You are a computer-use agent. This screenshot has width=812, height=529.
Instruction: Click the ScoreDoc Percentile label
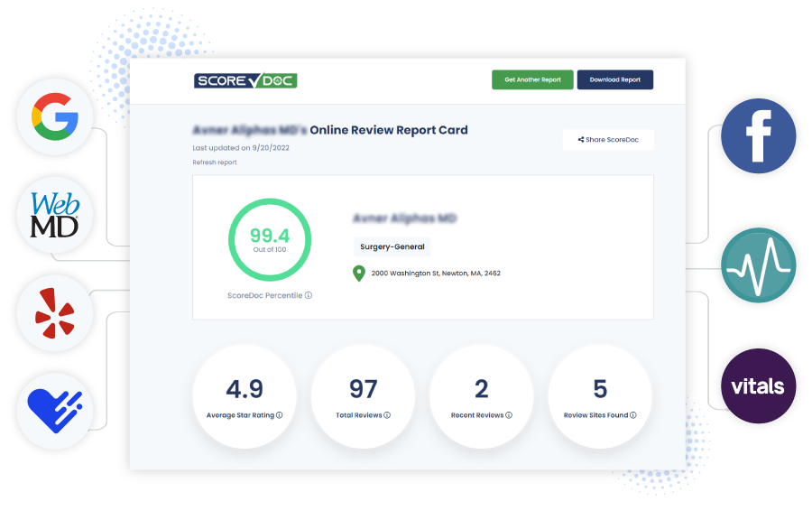click(x=264, y=295)
